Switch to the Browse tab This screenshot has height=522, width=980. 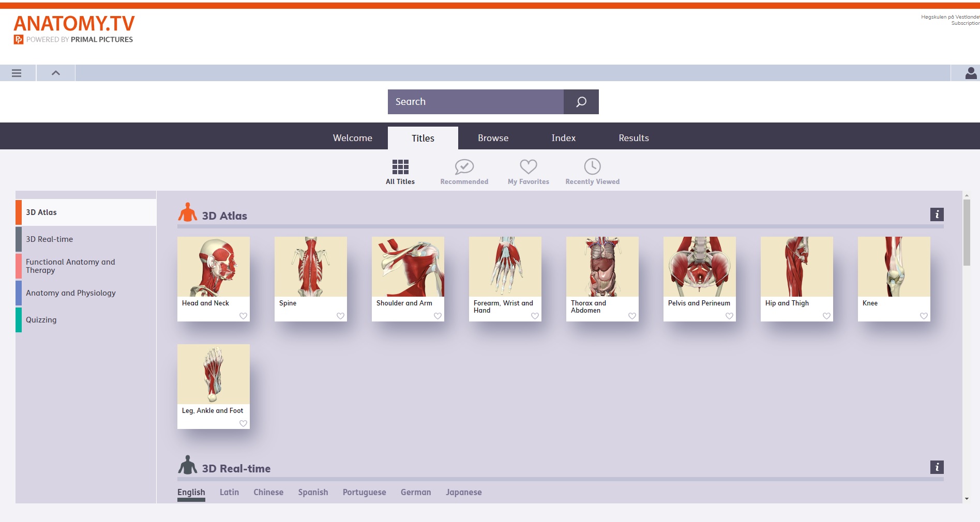point(493,138)
